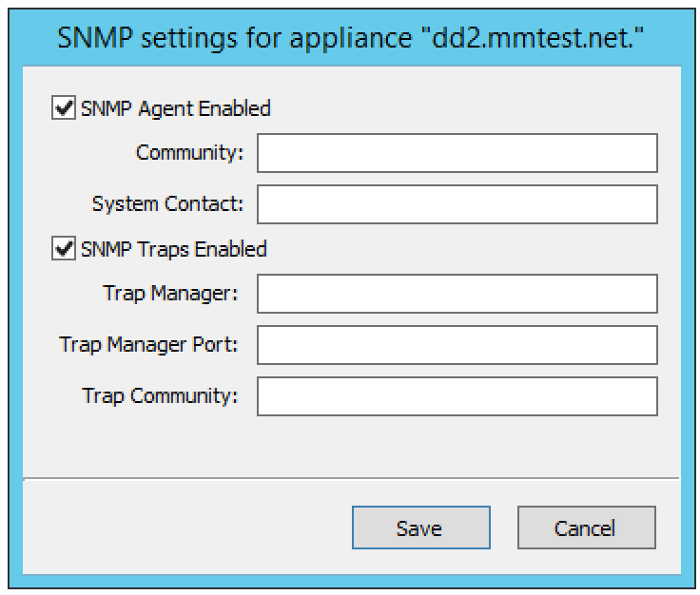Disable the SNMP Traps Enabled checkbox

click(x=64, y=249)
